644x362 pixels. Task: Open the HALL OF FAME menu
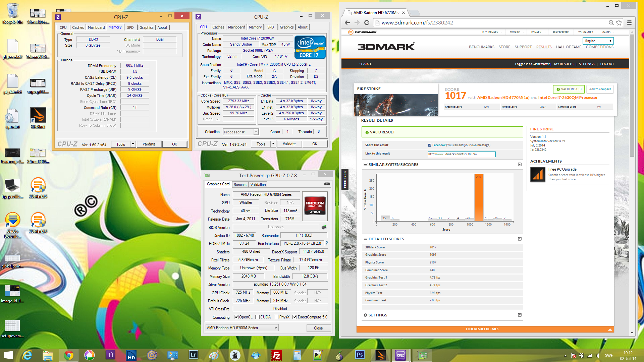[569, 47]
